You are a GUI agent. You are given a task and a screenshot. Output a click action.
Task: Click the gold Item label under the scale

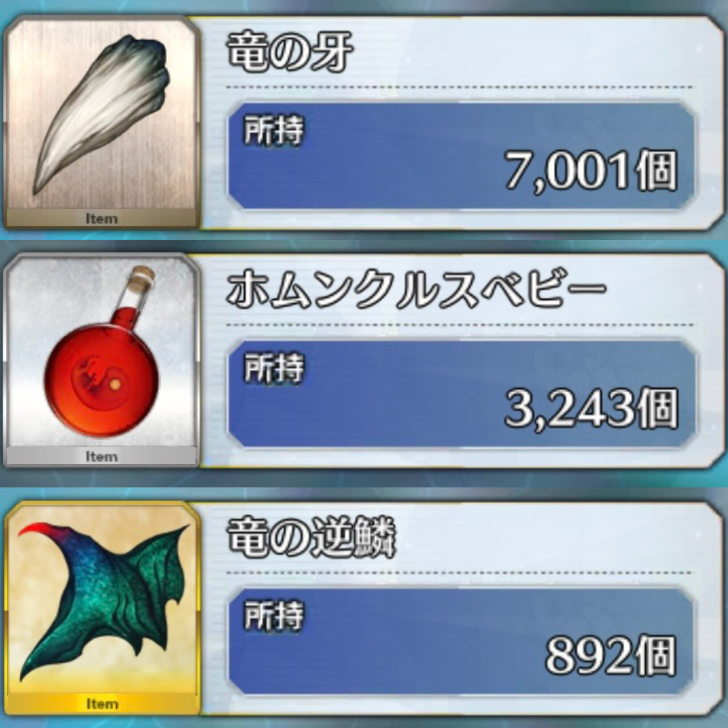point(103,704)
